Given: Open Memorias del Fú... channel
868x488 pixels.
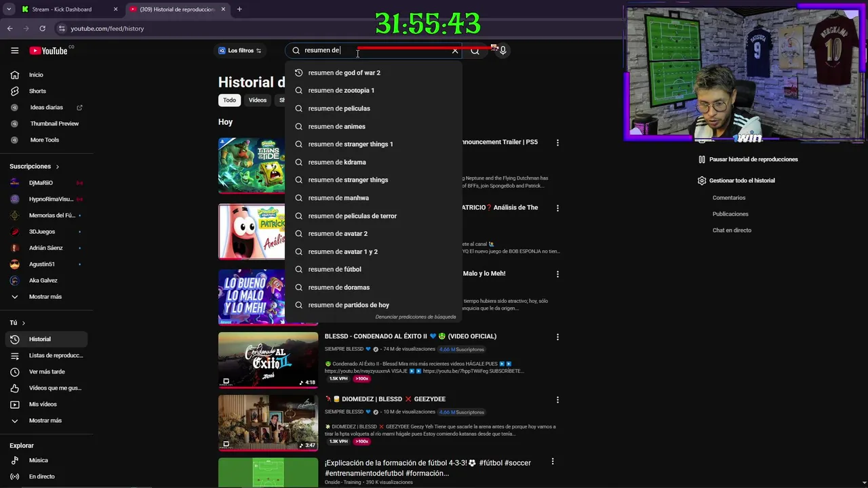Looking at the screenshot, I should 46,215.
